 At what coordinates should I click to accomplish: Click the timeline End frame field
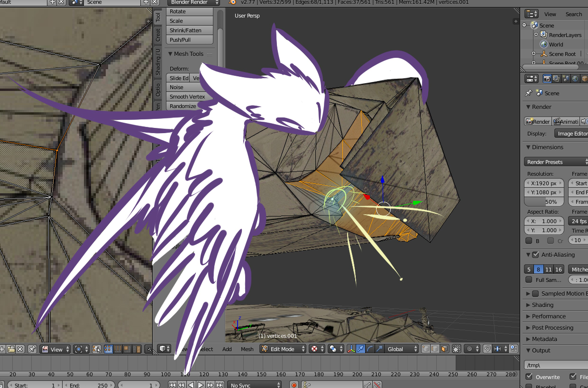[88, 385]
